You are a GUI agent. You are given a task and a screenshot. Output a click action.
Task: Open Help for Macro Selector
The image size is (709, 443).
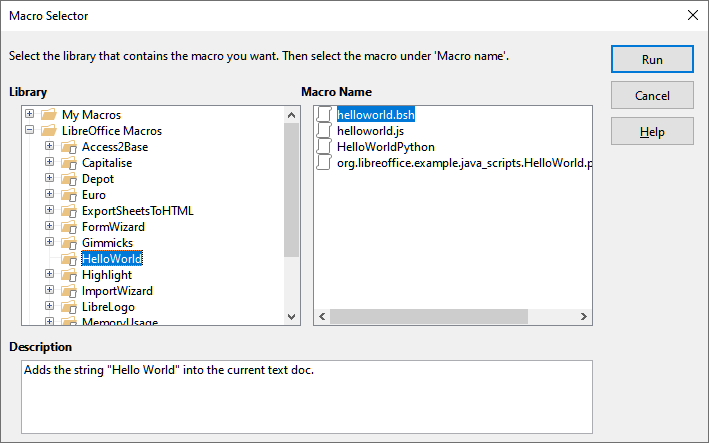(652, 132)
